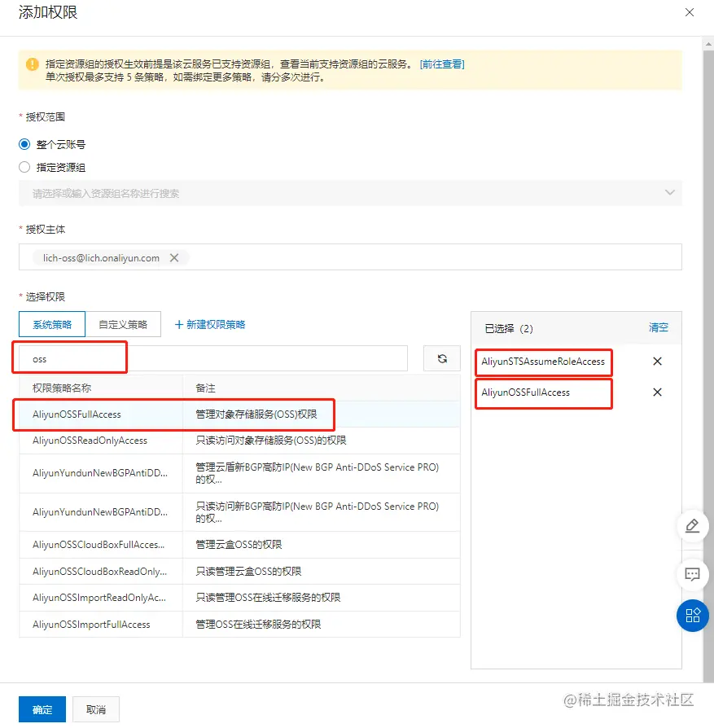Viewport: 714px width, 728px height.
Task: Click 清空 to clear selected policies
Action: (x=658, y=328)
